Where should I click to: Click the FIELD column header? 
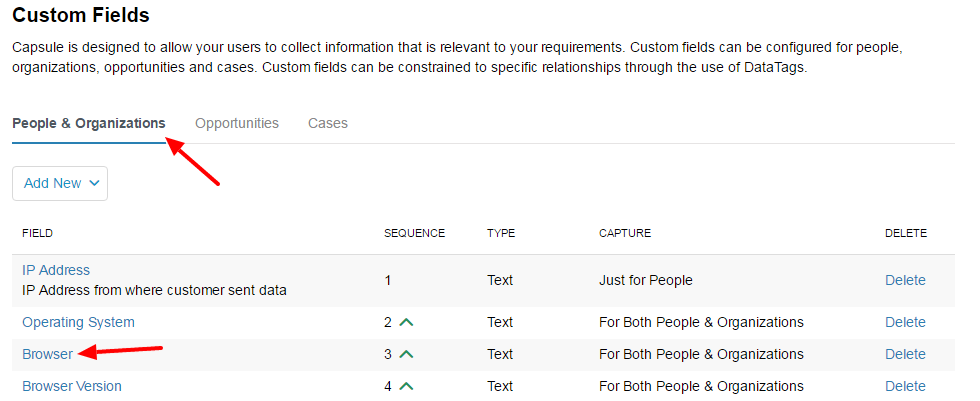[37, 233]
